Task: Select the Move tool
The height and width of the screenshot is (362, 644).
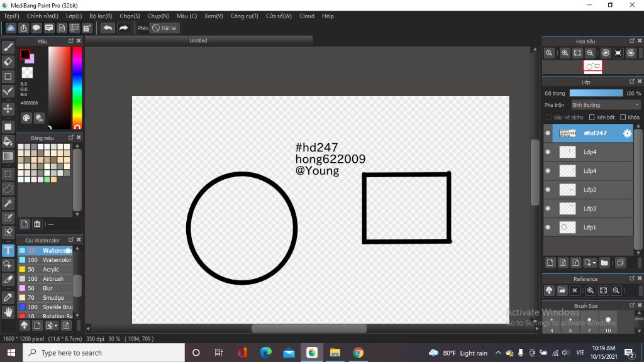Action: point(8,109)
